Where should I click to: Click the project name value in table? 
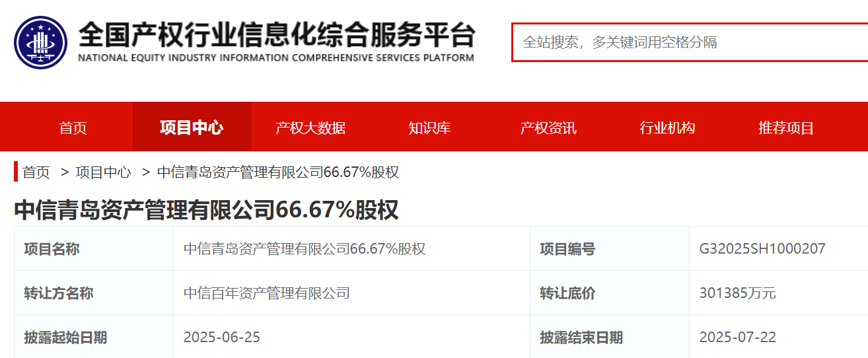pos(305,249)
